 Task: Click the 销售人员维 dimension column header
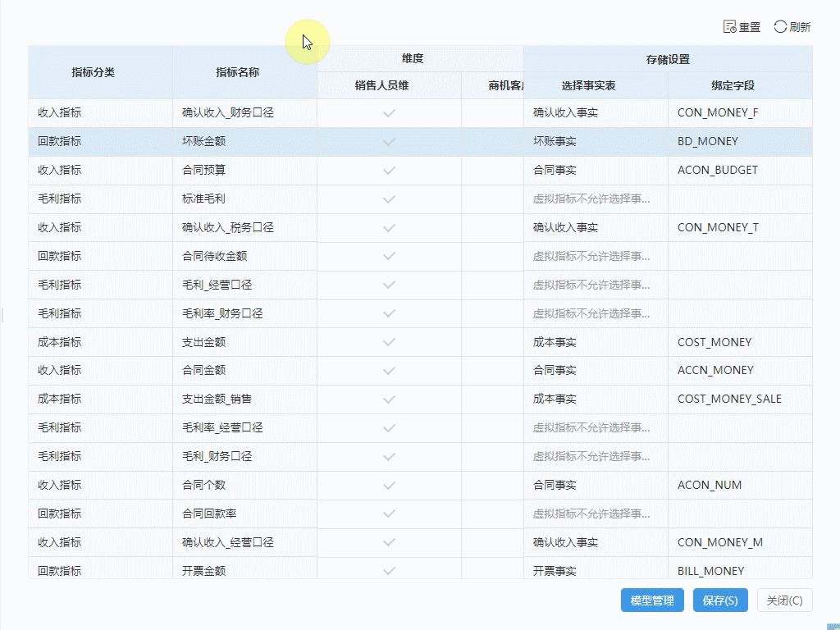pyautogui.click(x=382, y=85)
